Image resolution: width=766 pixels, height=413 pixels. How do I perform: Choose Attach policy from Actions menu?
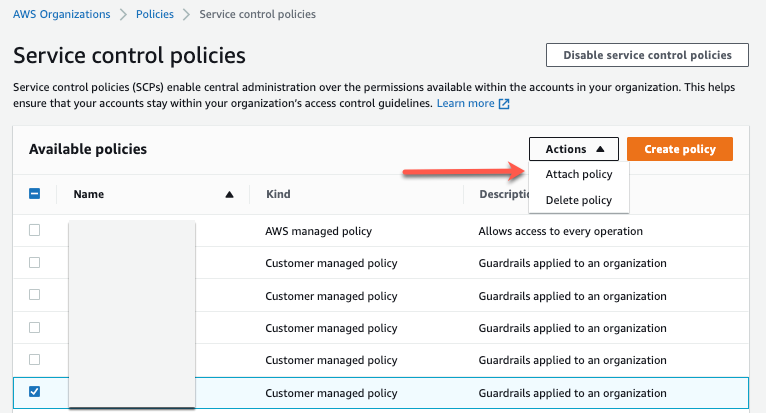pyautogui.click(x=578, y=174)
